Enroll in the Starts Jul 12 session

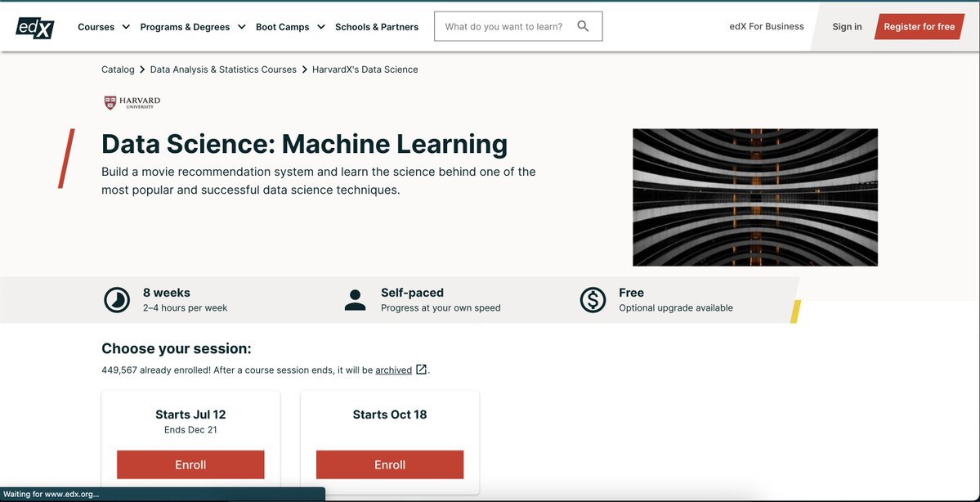(x=190, y=464)
